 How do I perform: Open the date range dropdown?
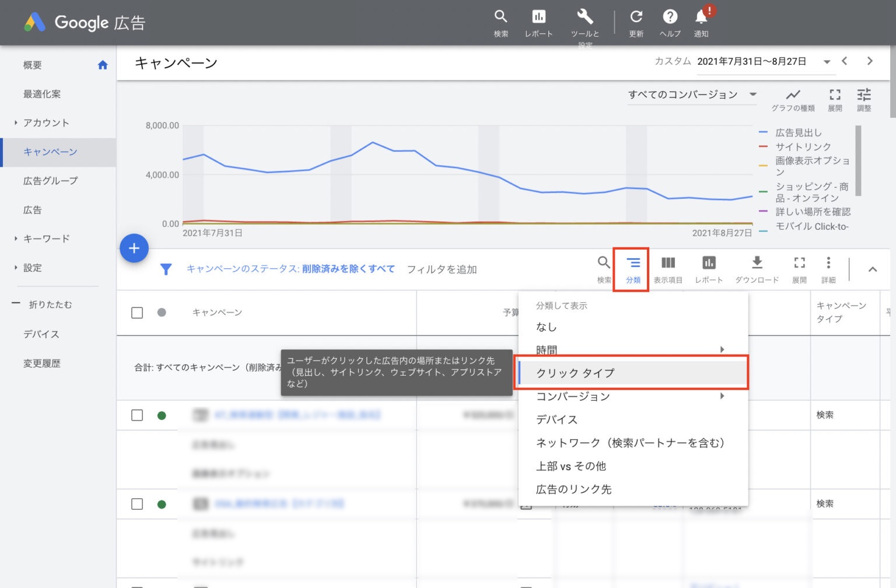827,61
